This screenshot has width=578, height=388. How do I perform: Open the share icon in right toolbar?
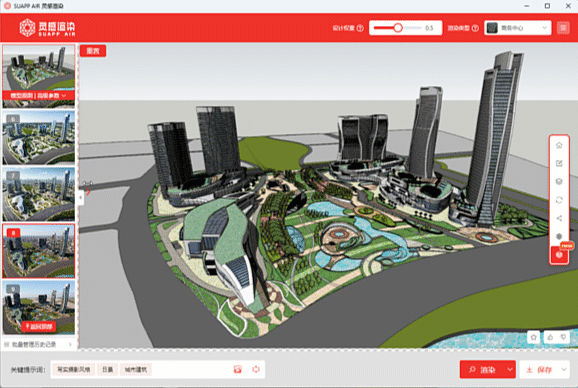(x=559, y=218)
